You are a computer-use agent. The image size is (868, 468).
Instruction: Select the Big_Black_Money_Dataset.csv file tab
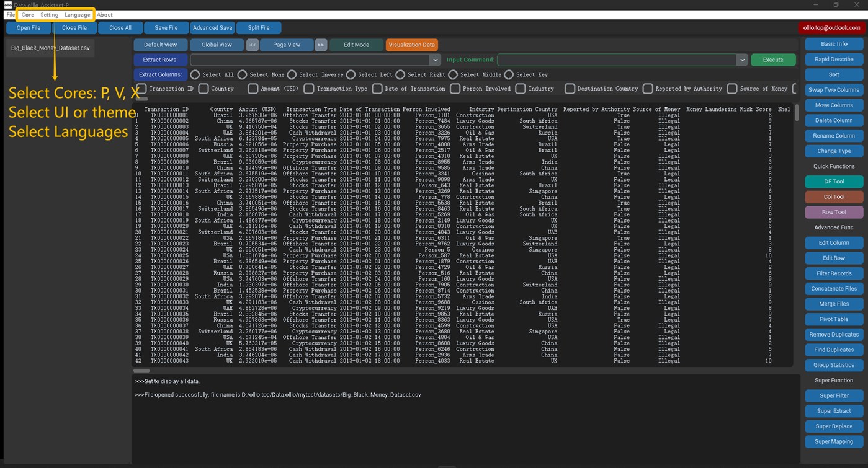(50, 47)
